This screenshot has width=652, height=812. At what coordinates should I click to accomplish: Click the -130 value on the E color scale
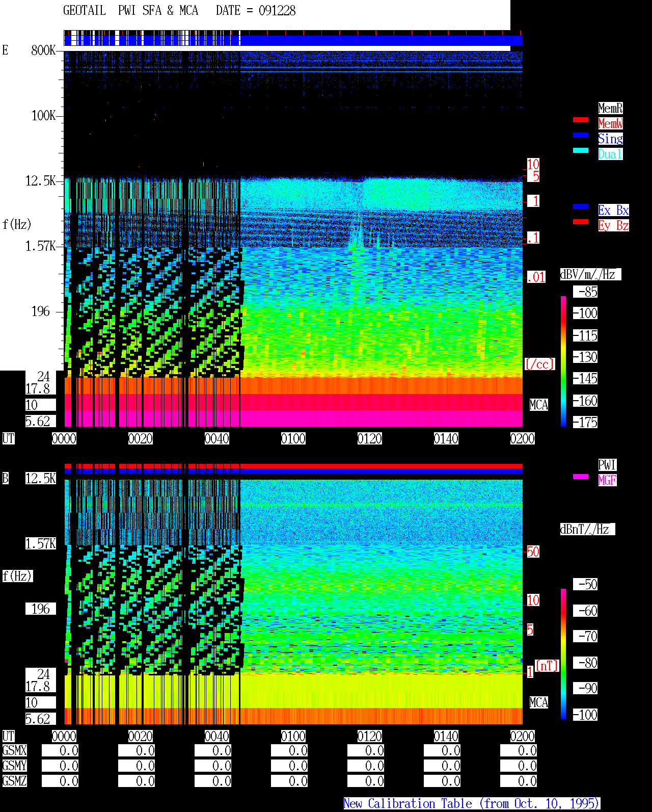click(x=586, y=357)
